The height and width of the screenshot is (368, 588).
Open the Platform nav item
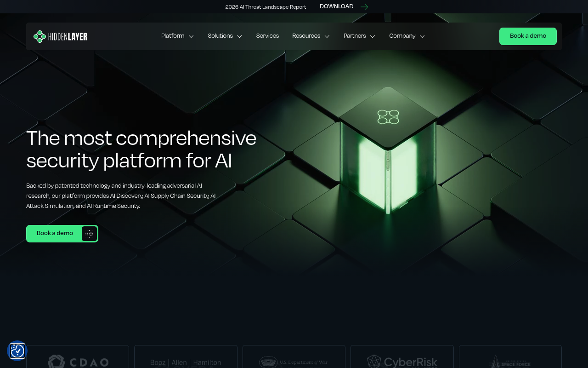173,36
